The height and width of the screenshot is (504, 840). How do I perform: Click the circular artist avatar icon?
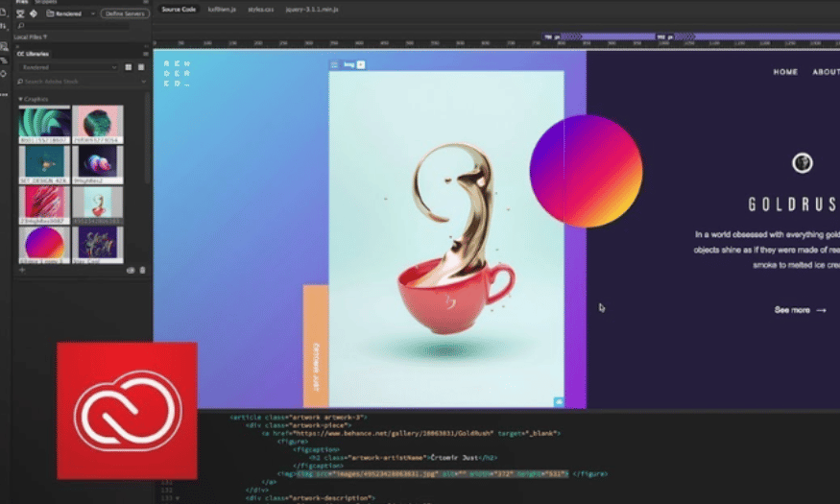tap(803, 163)
